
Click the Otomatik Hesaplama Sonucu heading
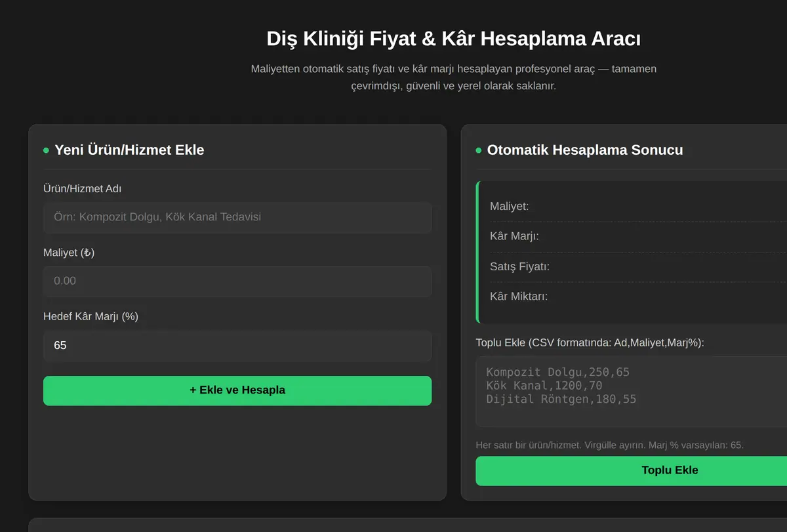tap(585, 150)
